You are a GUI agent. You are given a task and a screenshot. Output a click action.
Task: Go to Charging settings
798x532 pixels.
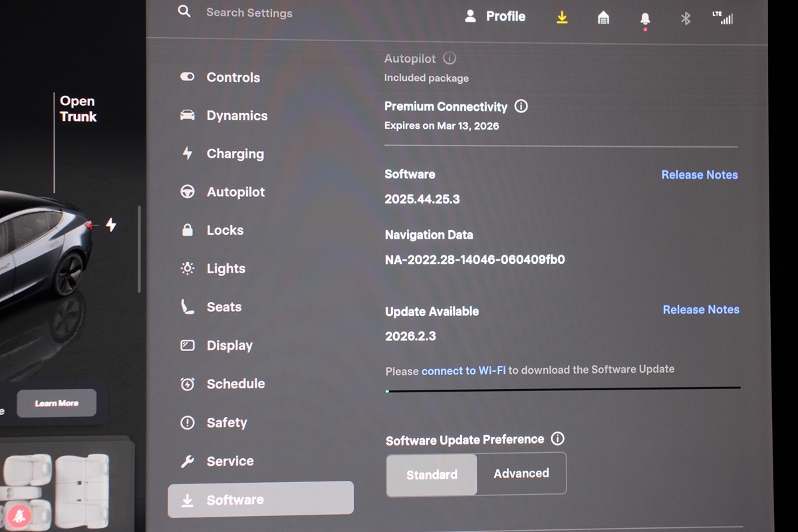click(x=234, y=154)
